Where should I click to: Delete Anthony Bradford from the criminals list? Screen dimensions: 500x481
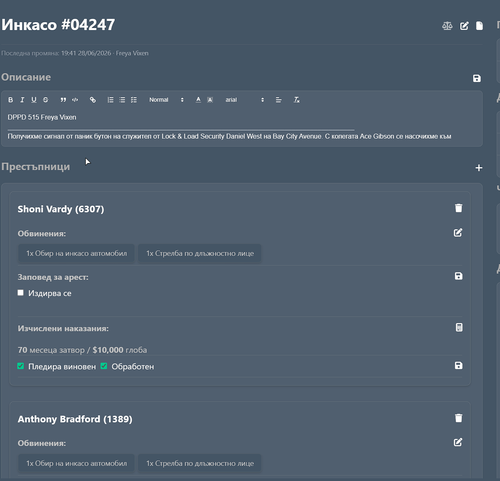459,418
